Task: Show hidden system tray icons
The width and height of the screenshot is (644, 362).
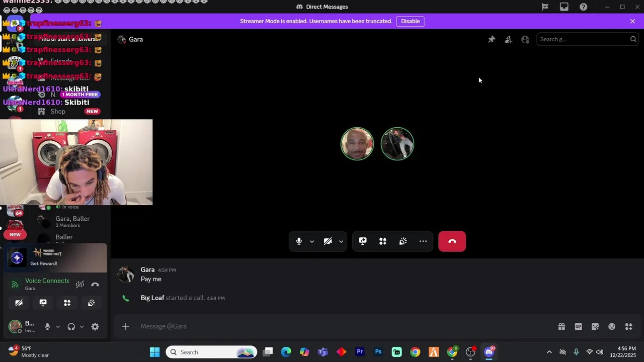Action: 549,352
